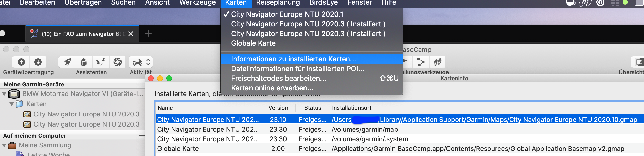
Task: Choose Freischaltcodes bearbeiten menu item
Action: pyautogui.click(x=312, y=78)
